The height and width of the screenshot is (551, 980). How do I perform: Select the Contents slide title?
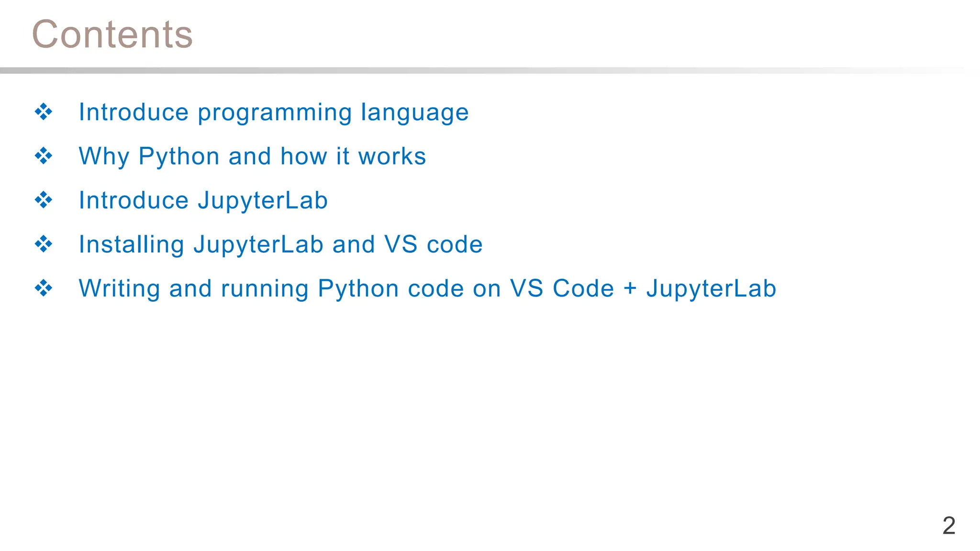point(112,34)
